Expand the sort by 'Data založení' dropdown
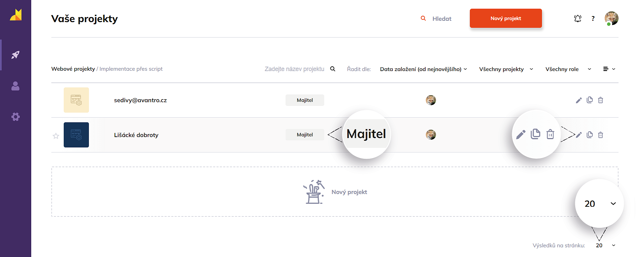Viewport: 644px width, 257px height. (x=423, y=69)
